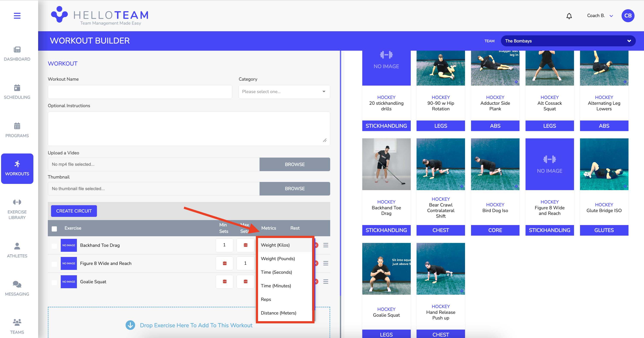This screenshot has width=644, height=338.
Task: Choose Time (Seconds) metric option
Action: pyautogui.click(x=285, y=272)
